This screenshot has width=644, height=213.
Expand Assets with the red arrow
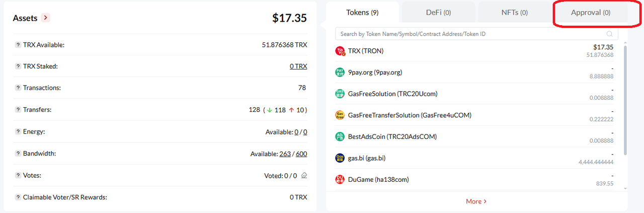pos(46,18)
